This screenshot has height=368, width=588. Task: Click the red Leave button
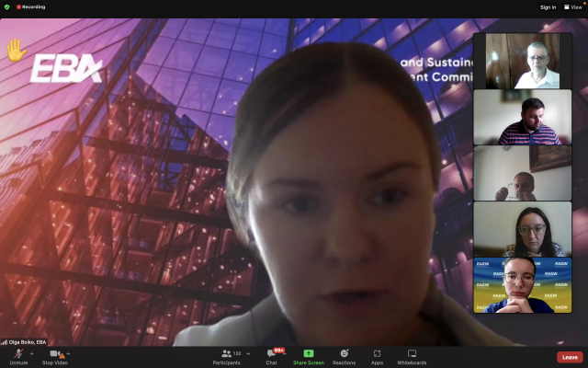[x=570, y=357]
